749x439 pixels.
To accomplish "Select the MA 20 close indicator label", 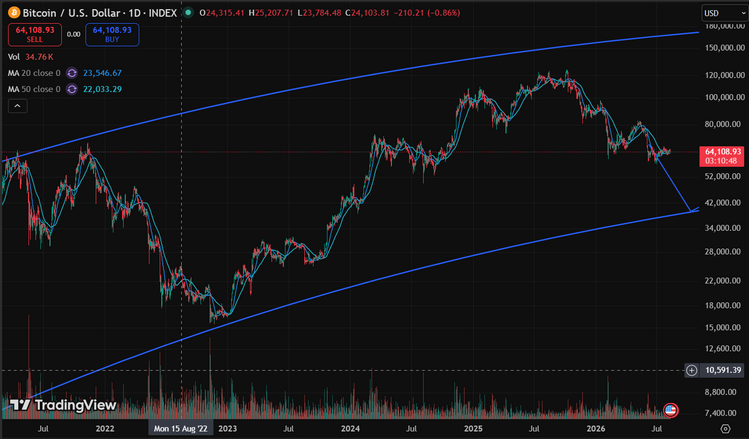I will 34,73.
